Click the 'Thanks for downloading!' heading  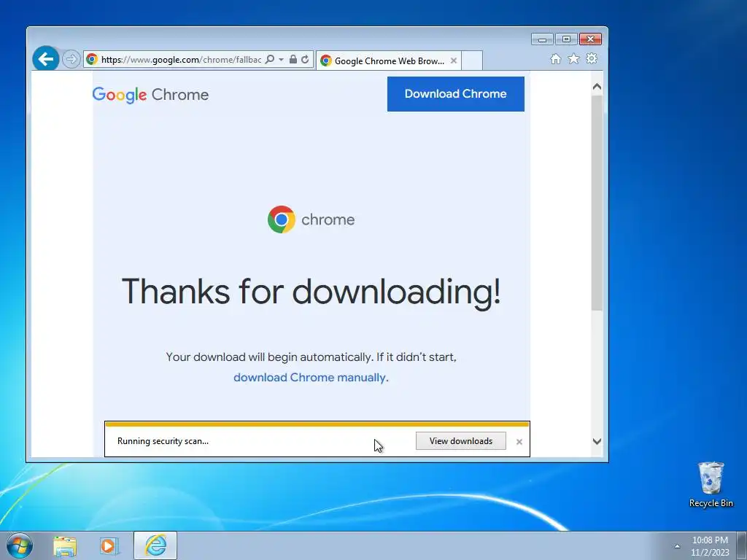(311, 291)
